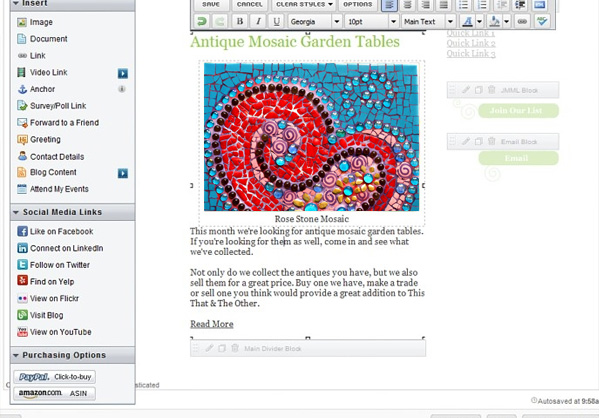Click the insert link chain icon in toolbar
Screen dimensions: 599x418
(522, 21)
